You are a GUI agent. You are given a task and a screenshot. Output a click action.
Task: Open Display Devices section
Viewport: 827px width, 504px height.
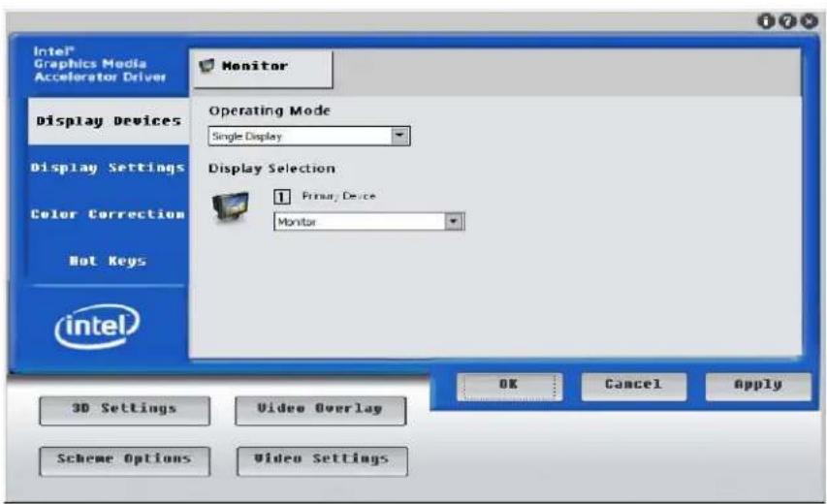[109, 121]
